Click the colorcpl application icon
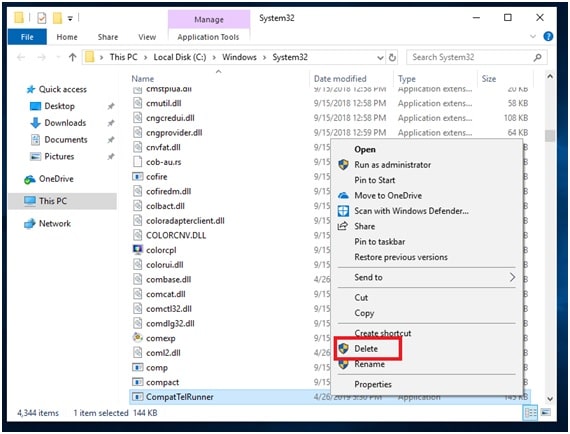Viewport: 570px width, 434px height. point(137,250)
